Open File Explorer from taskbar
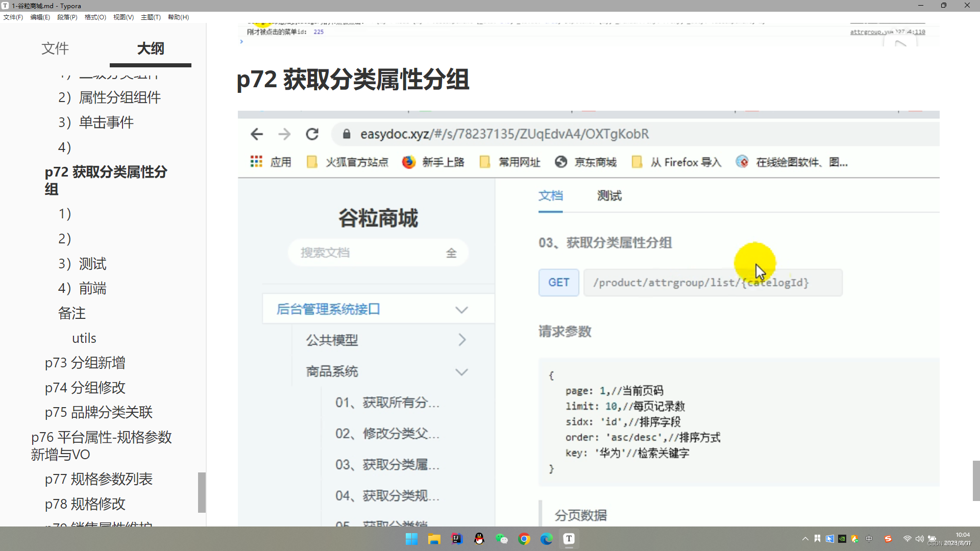 (434, 539)
